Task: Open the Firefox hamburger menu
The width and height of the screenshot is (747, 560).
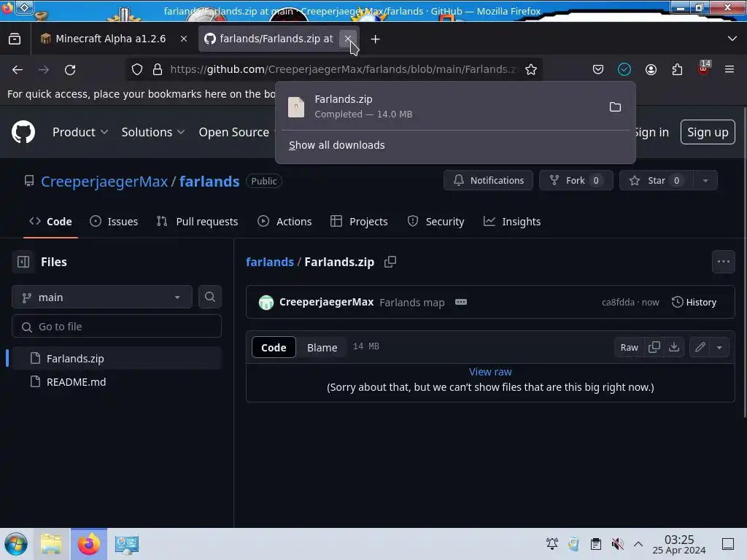Action: [729, 69]
